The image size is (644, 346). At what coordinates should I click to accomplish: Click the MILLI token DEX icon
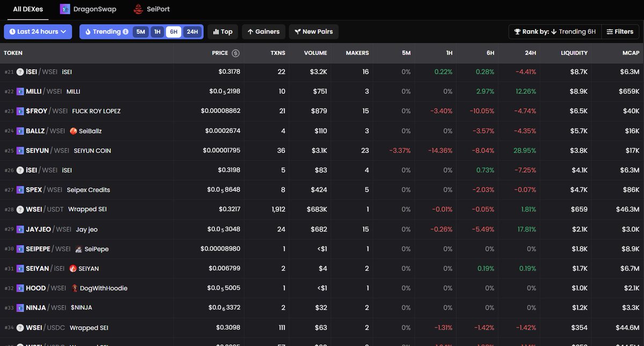[x=20, y=91]
